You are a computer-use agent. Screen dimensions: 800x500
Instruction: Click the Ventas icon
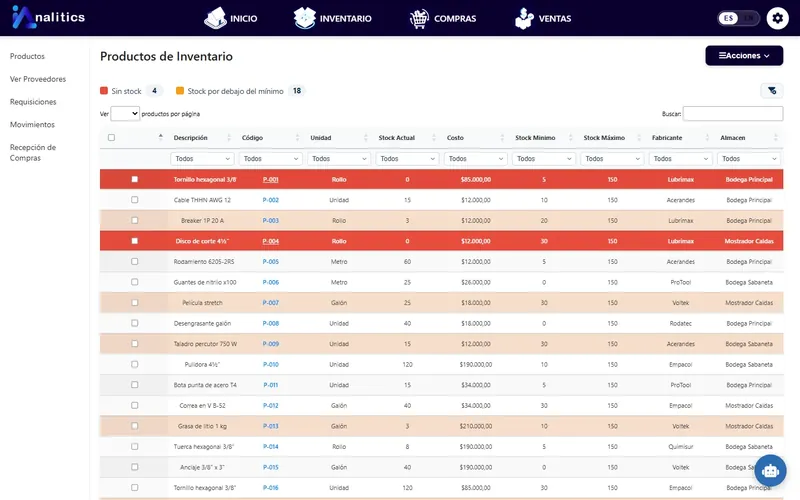[524, 18]
